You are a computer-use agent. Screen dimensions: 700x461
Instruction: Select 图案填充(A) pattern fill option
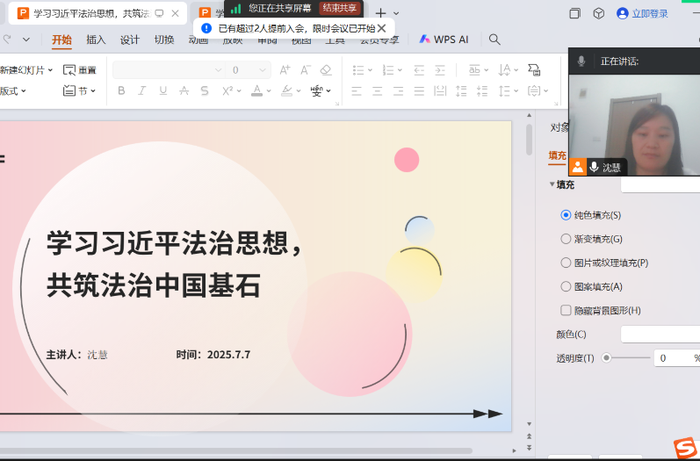click(566, 287)
